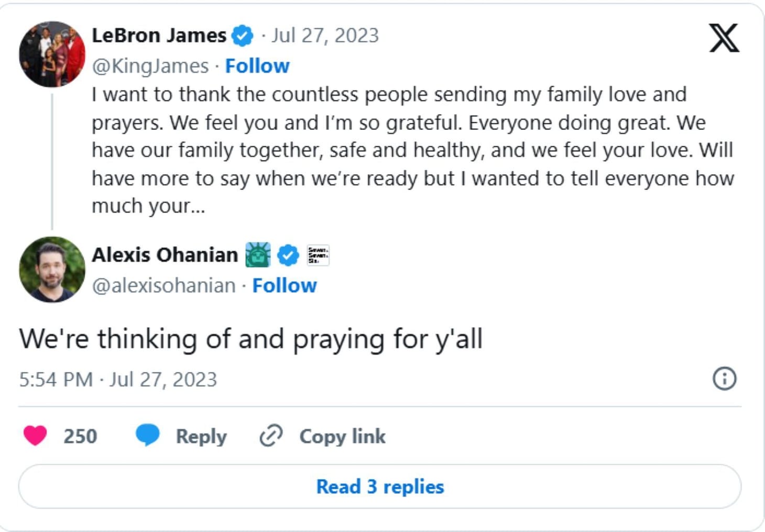Toggle the like heart on the reply
Screen dimensions: 765x532
coord(37,436)
